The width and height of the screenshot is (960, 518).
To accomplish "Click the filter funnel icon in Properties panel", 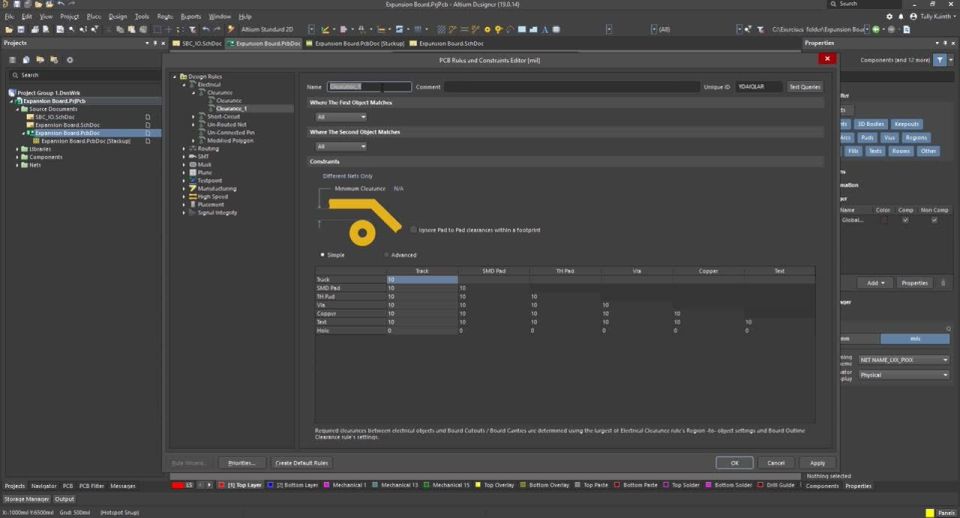I will tap(940, 60).
